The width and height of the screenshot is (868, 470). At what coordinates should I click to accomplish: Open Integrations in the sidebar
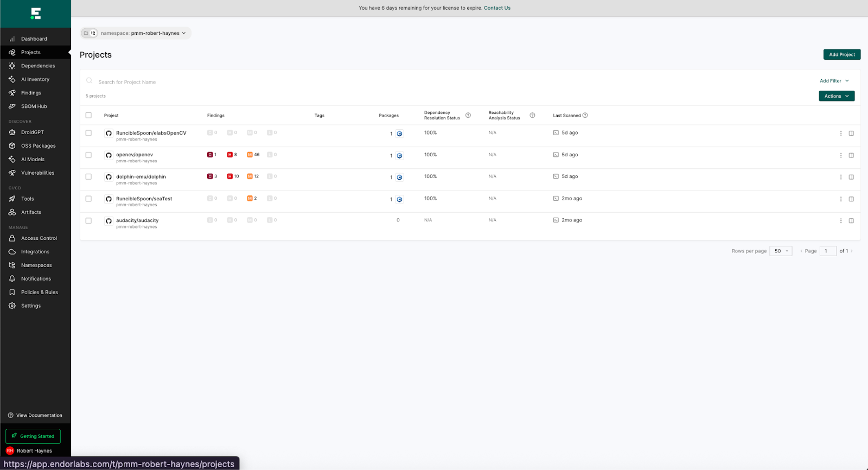click(x=35, y=252)
